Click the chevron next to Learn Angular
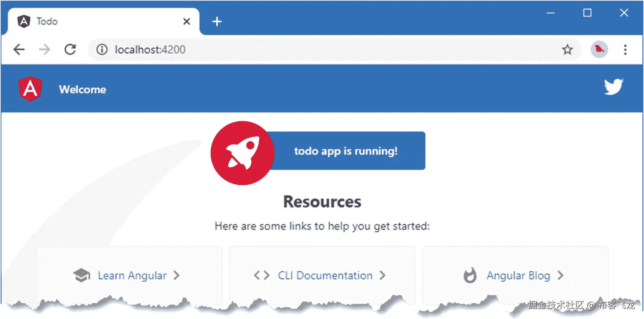The image size is (644, 319). [x=176, y=275]
